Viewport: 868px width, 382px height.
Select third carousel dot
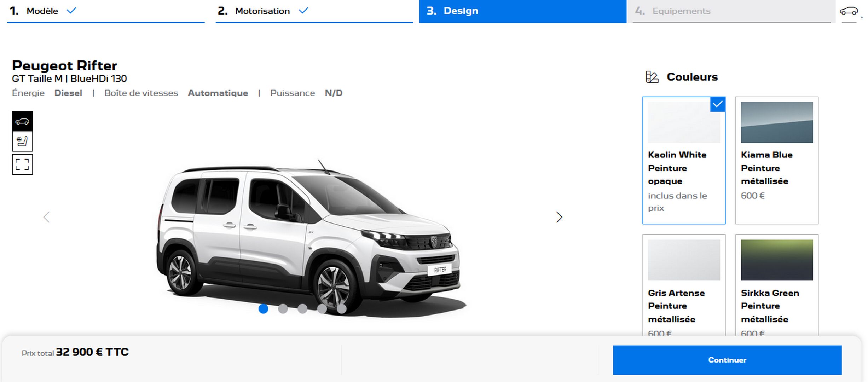click(x=302, y=309)
